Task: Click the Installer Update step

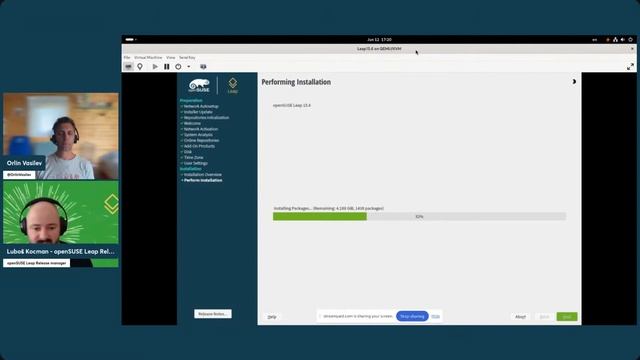Action: point(198,112)
